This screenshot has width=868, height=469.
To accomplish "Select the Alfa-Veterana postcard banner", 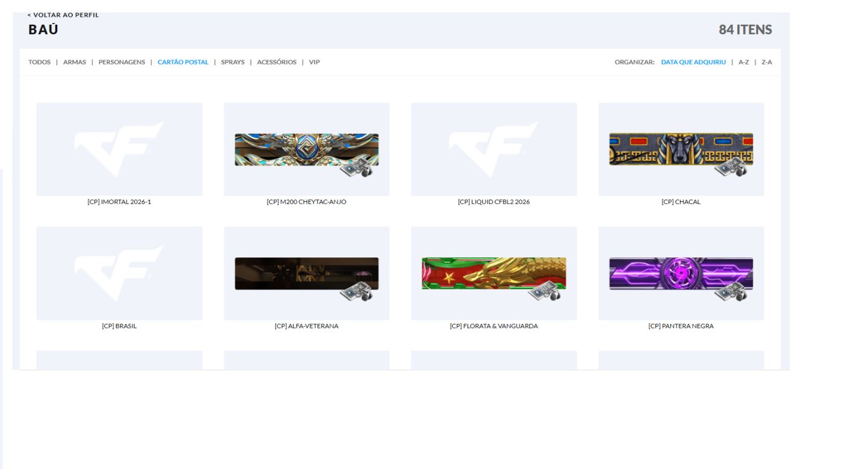I will pyautogui.click(x=307, y=274).
